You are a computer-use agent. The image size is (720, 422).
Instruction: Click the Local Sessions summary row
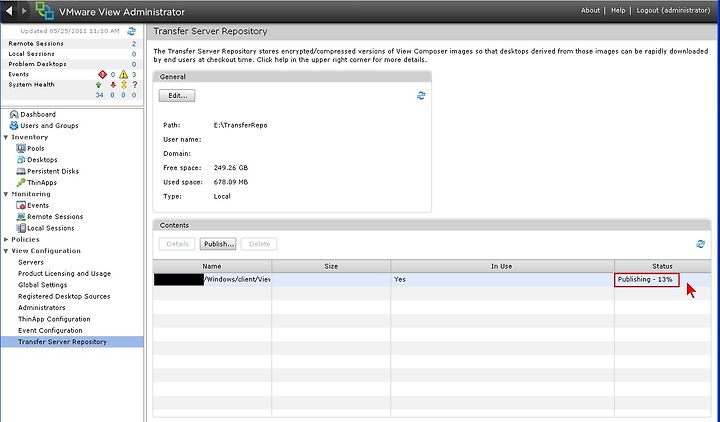72,54
